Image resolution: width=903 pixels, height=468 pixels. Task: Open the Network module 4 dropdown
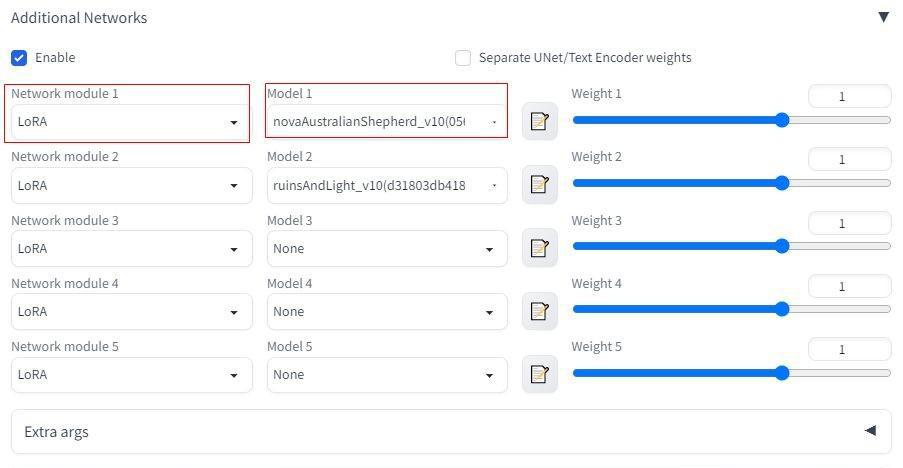(132, 311)
